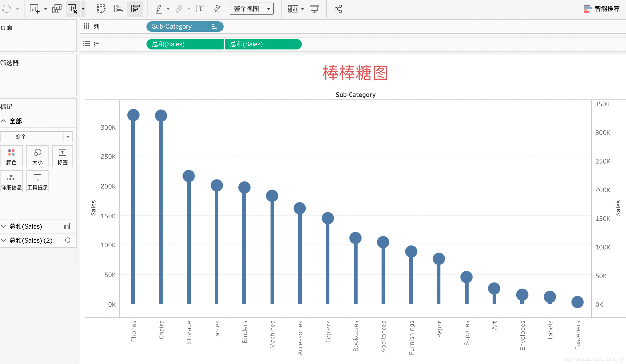Click the group members paperclip icon

(x=179, y=9)
